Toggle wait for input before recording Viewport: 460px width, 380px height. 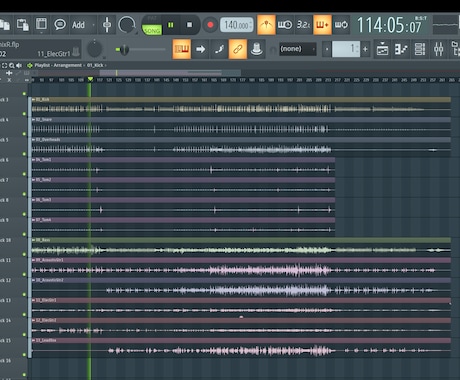285,25
